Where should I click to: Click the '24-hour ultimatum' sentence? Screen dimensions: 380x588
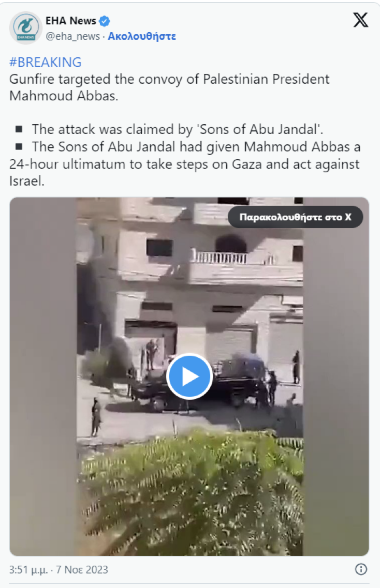click(x=185, y=164)
